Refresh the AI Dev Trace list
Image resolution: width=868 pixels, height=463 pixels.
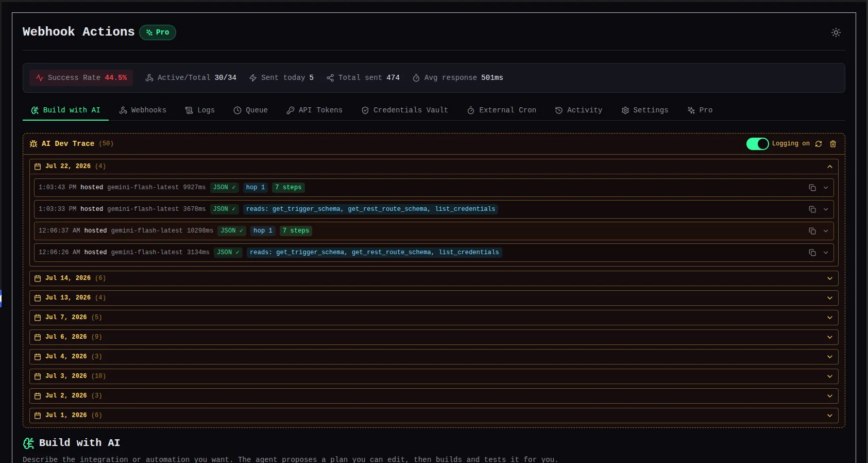pos(819,144)
